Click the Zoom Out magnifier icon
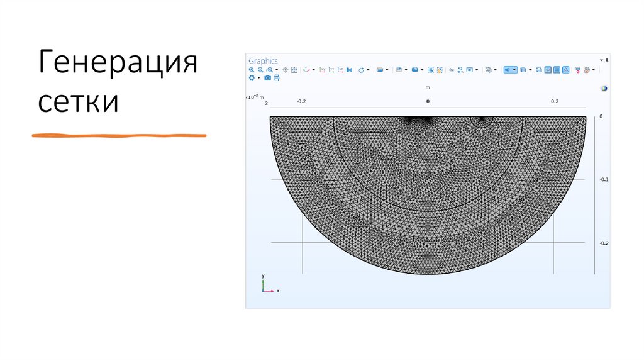644x361 pixels. pos(260,70)
